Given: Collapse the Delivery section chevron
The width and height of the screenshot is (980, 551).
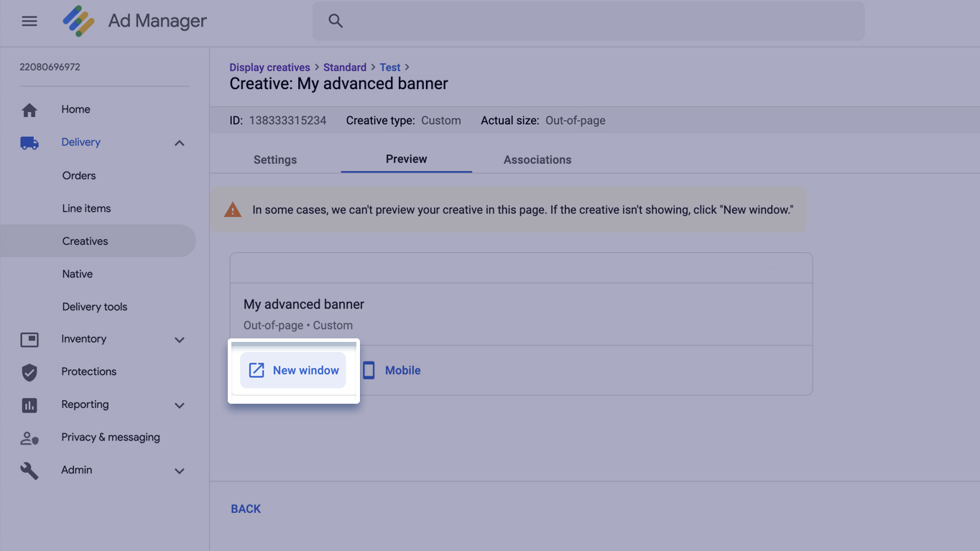Looking at the screenshot, I should point(180,143).
